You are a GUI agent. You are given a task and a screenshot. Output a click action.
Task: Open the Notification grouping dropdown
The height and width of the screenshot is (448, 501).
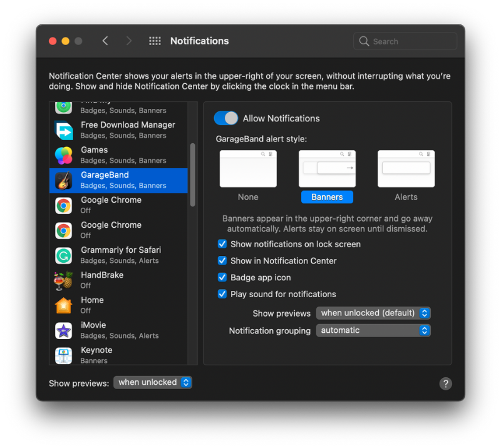point(373,330)
